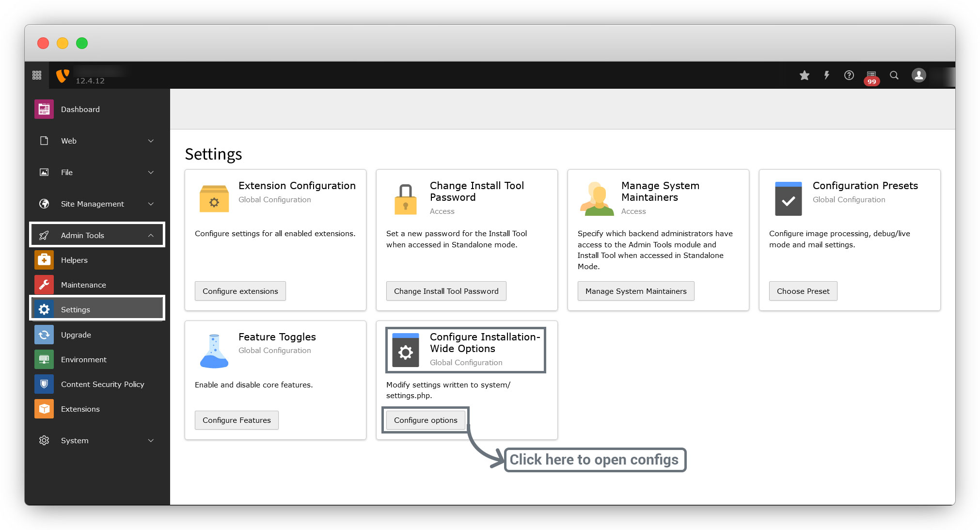Collapse the Admin Tools section
This screenshot has width=980, height=530.
coord(97,235)
